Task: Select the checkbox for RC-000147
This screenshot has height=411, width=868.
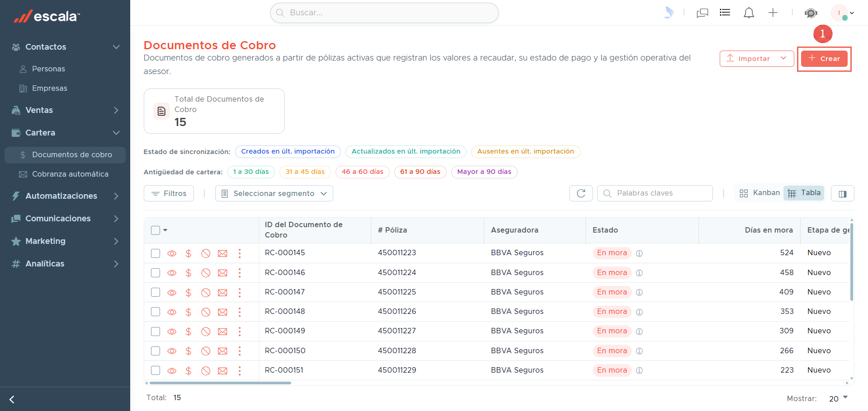Action: [156, 292]
